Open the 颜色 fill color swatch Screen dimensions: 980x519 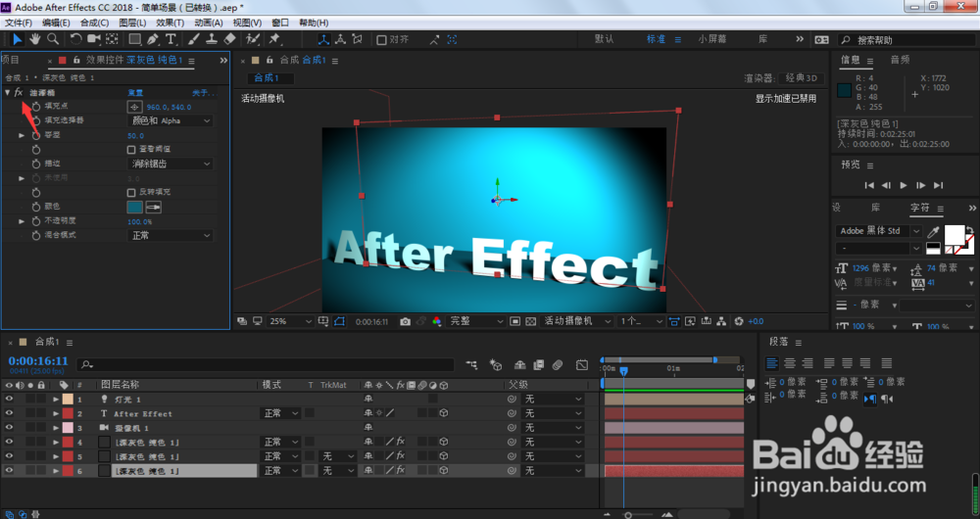pos(135,207)
